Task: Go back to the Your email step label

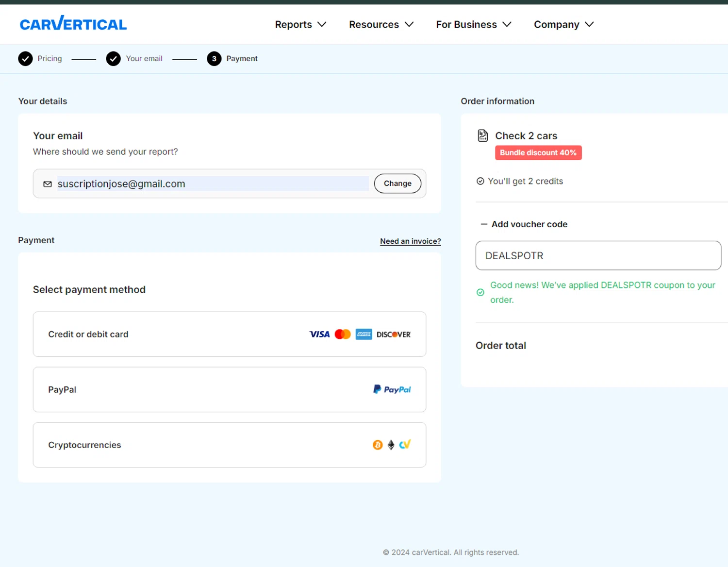Action: pyautogui.click(x=144, y=58)
